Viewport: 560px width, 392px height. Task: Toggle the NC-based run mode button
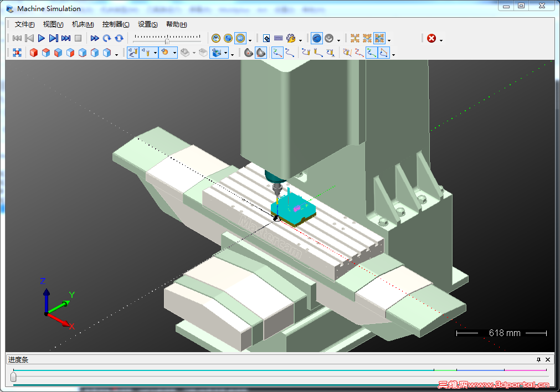240,38
